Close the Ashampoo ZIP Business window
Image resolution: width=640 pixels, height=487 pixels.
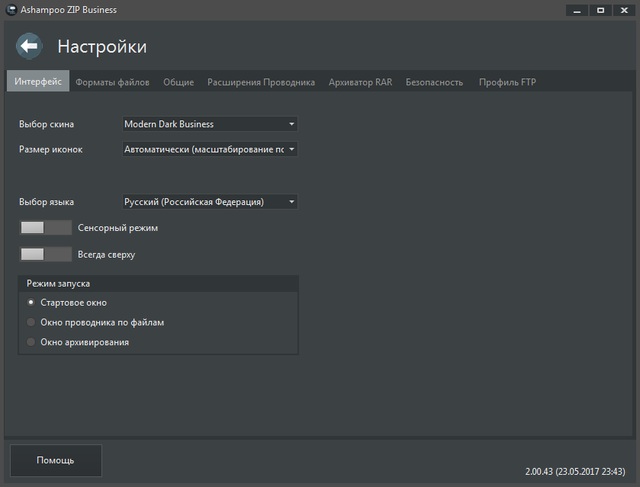[624, 10]
